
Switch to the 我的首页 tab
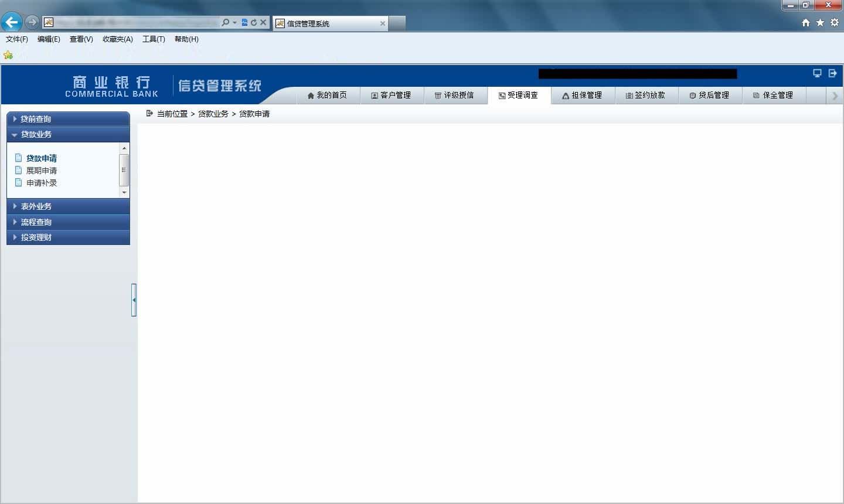tap(327, 96)
